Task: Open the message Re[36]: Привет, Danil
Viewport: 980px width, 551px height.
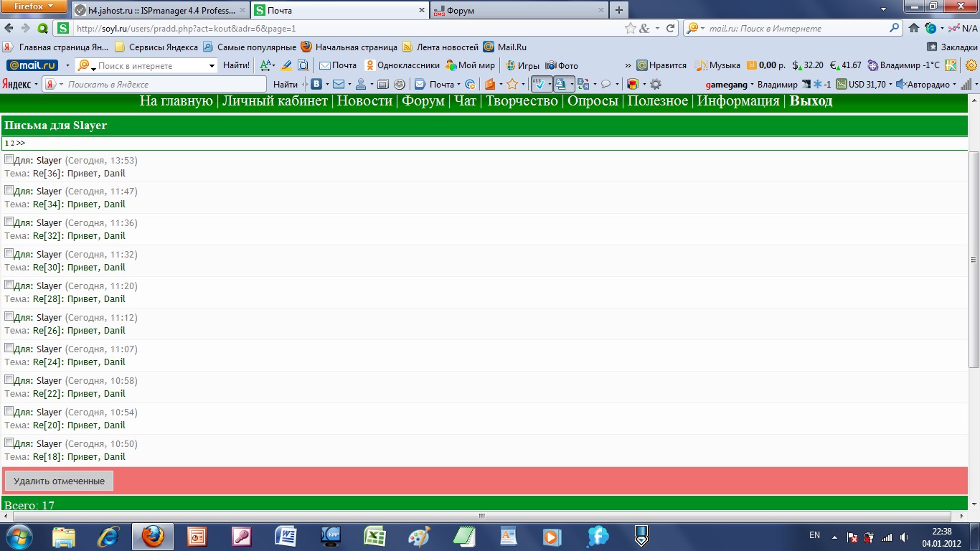Action: click(79, 173)
